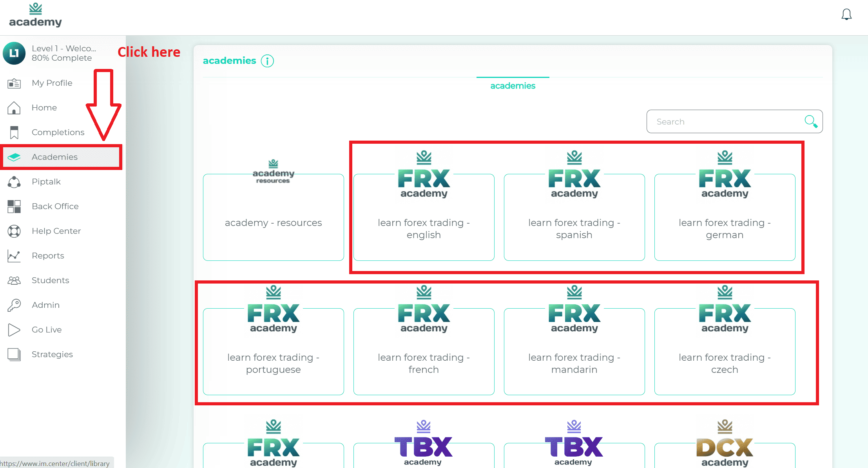Open academy - resources card
Screen dimensions: 868x468
point(274,217)
